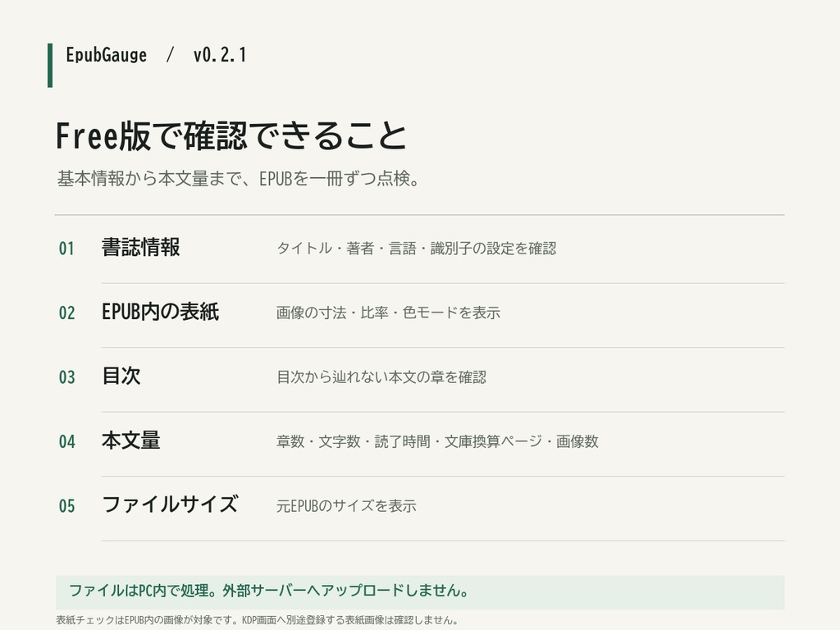Viewport: 840px width, 630px height.
Task: Click description 目次から辿れない本文の章を確認
Action: (381, 377)
